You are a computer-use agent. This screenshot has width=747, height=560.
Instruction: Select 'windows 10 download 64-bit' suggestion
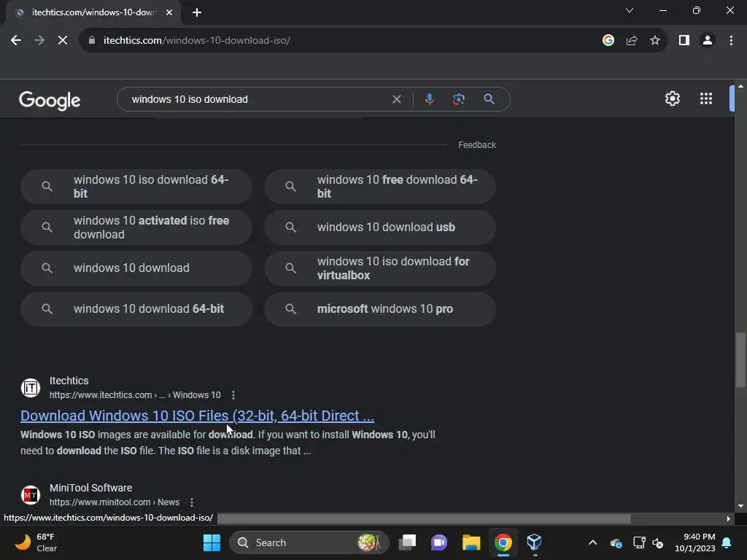pos(136,309)
